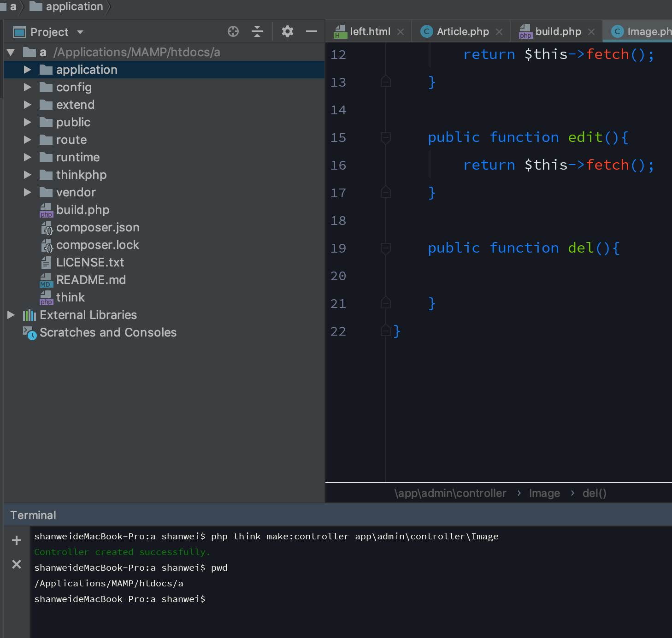Expand External Libraries node

click(11, 315)
